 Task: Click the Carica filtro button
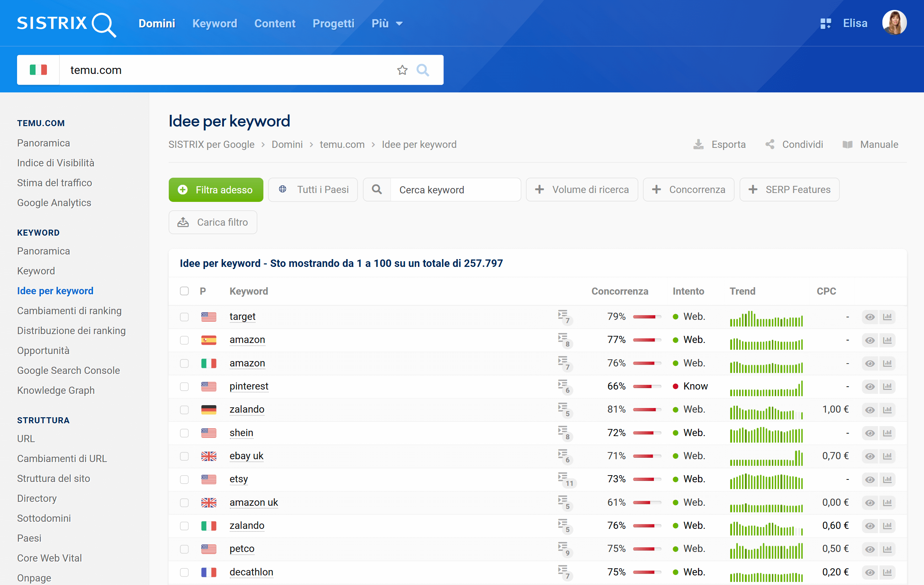click(213, 222)
